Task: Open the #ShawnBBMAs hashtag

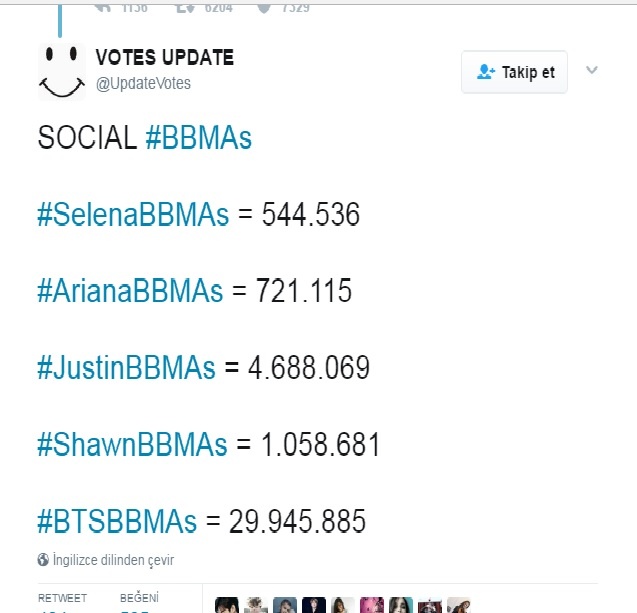Action: point(132,444)
